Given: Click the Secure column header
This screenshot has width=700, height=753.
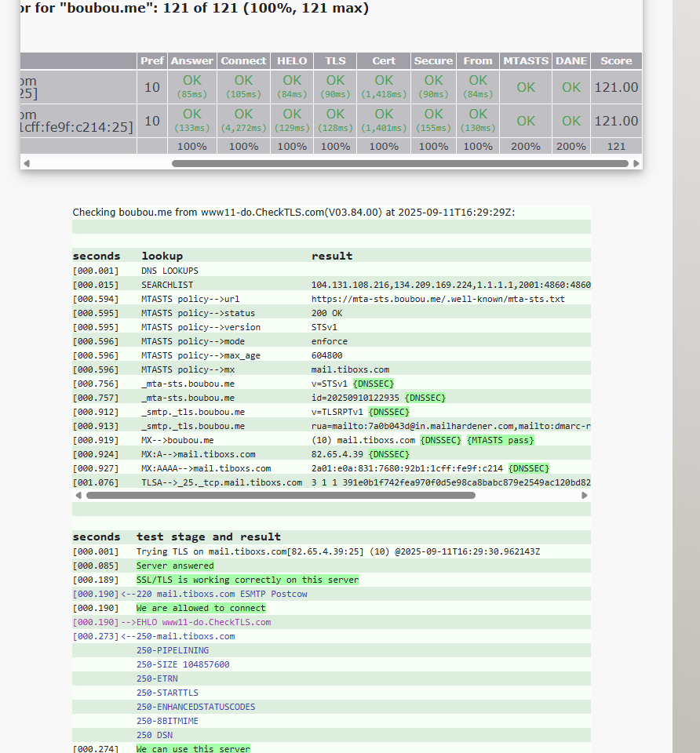Looking at the screenshot, I should pyautogui.click(x=433, y=61).
